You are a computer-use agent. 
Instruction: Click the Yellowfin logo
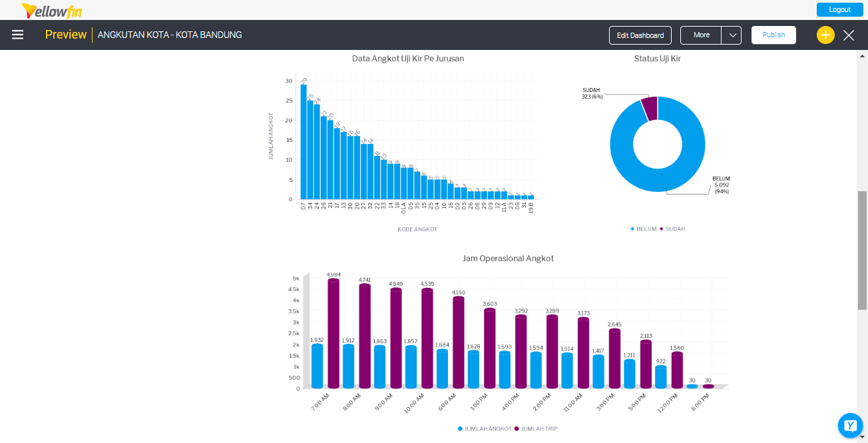[52, 10]
